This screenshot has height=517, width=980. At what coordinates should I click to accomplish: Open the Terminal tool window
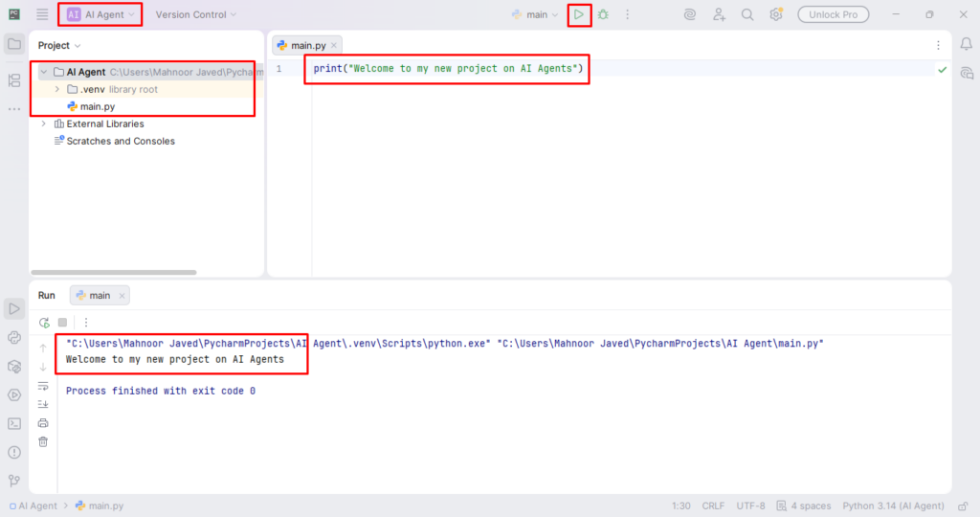point(13,424)
